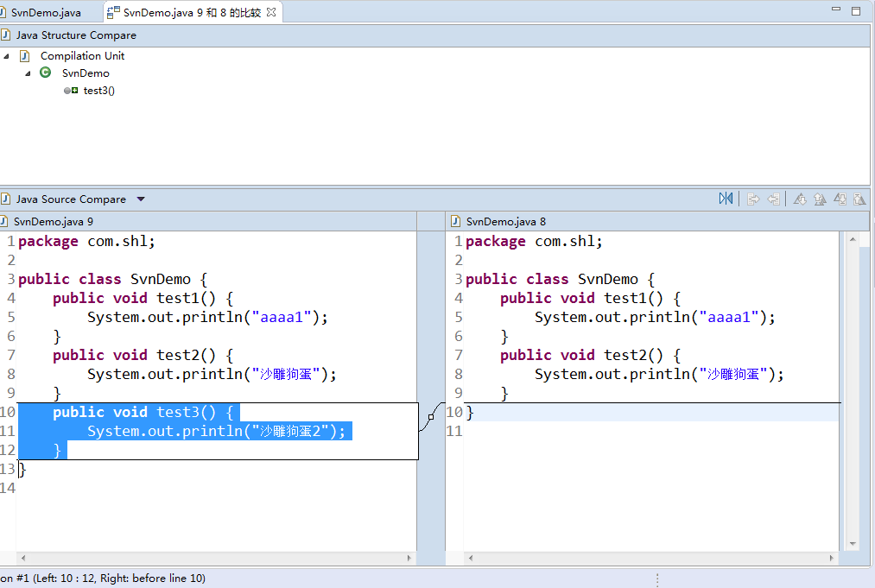Click down arrow of right pane vertical scrollbar
This screenshot has width=875, height=588.
853,543
